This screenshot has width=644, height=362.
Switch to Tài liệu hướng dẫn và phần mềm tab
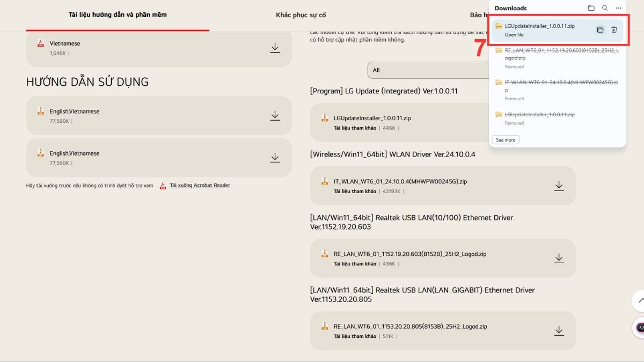(118, 15)
